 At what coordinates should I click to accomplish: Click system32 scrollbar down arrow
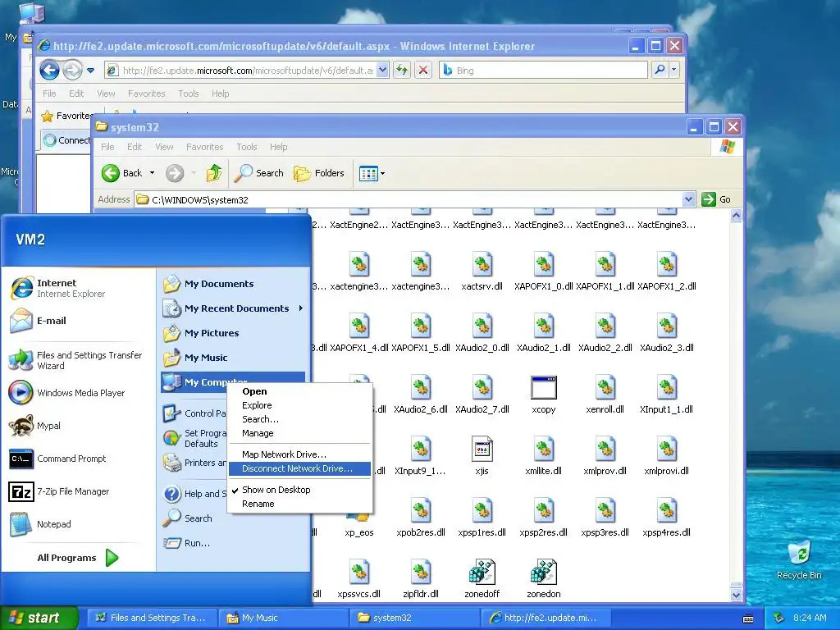(736, 595)
